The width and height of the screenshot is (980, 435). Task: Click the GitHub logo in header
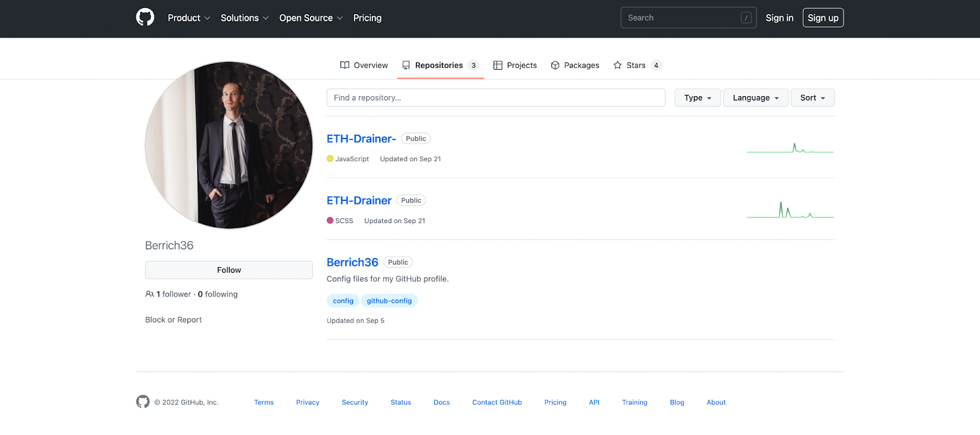(145, 17)
